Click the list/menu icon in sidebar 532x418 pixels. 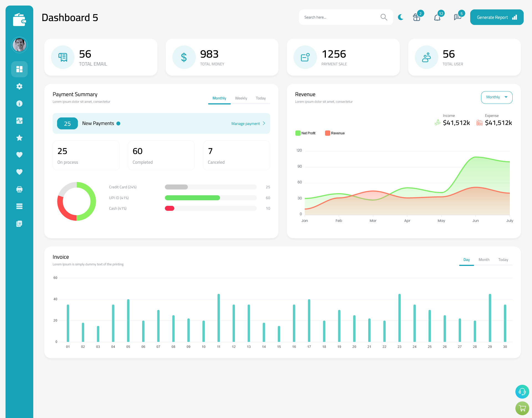(19, 206)
